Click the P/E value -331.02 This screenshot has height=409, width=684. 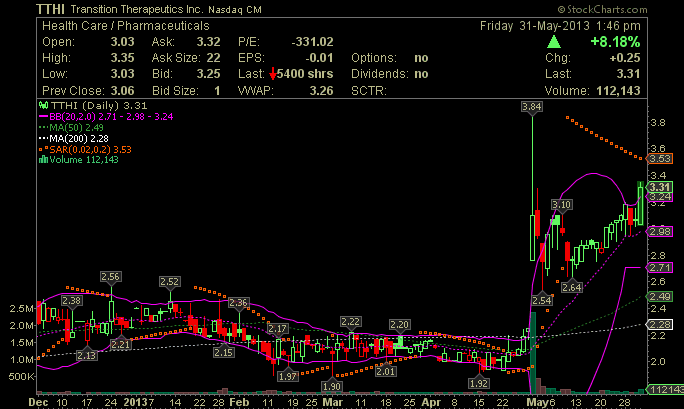[312, 42]
